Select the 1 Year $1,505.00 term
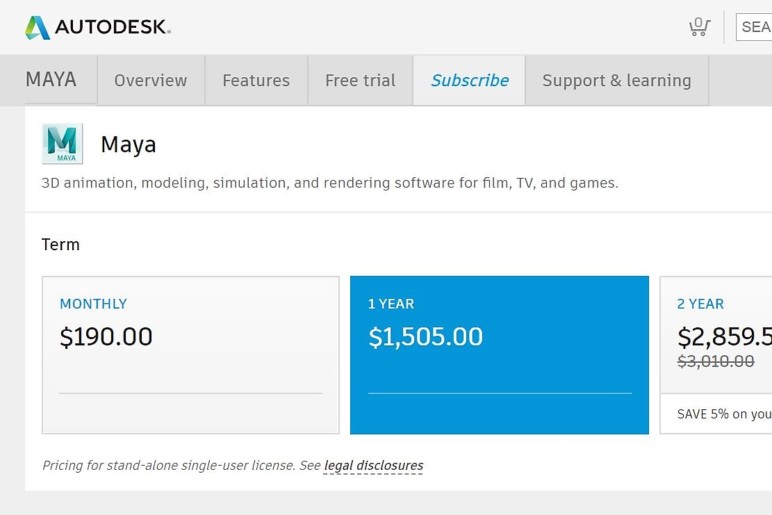Screen dimensions: 772x515 pyautogui.click(x=499, y=355)
